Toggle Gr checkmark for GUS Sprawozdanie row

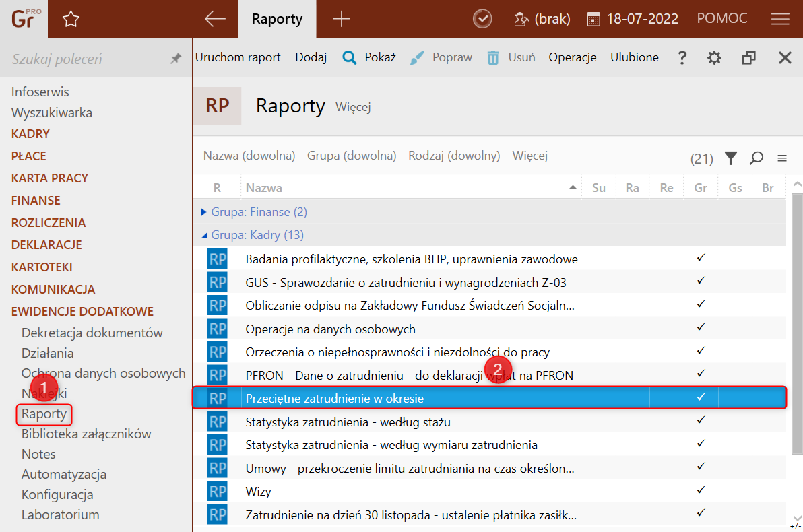701,281
